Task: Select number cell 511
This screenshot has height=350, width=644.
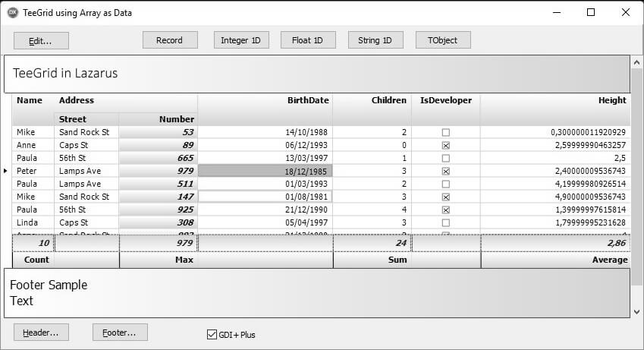Action: click(x=159, y=184)
